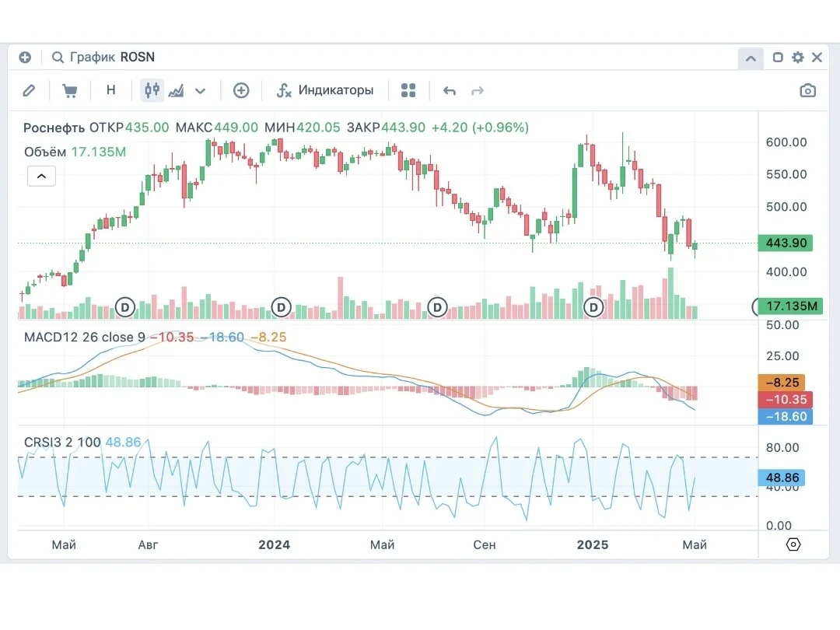Screen dimensions: 840x630
Task: Change the timeframe with the Н button
Action: coord(111,90)
